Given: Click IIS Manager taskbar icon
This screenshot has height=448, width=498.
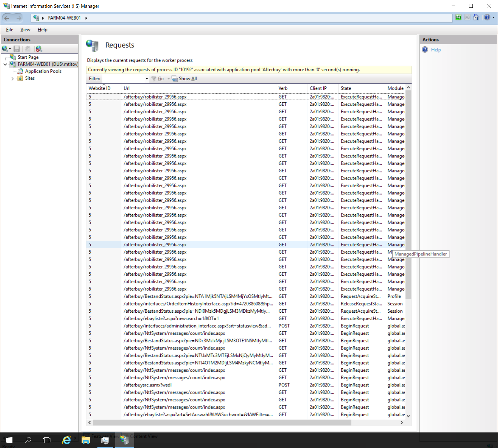Looking at the screenshot, I should [x=125, y=440].
